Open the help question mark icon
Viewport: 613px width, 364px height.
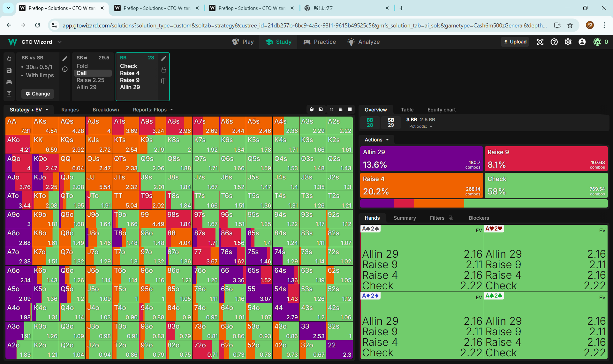(554, 42)
